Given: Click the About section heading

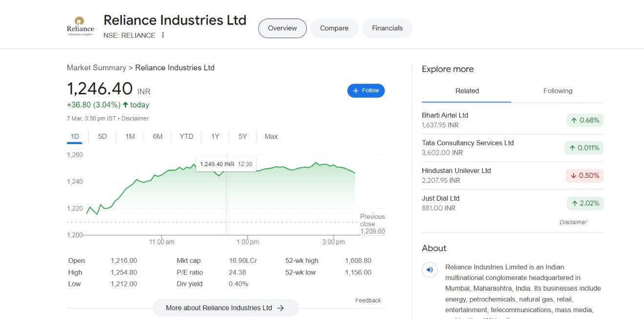Looking at the screenshot, I should tap(434, 248).
